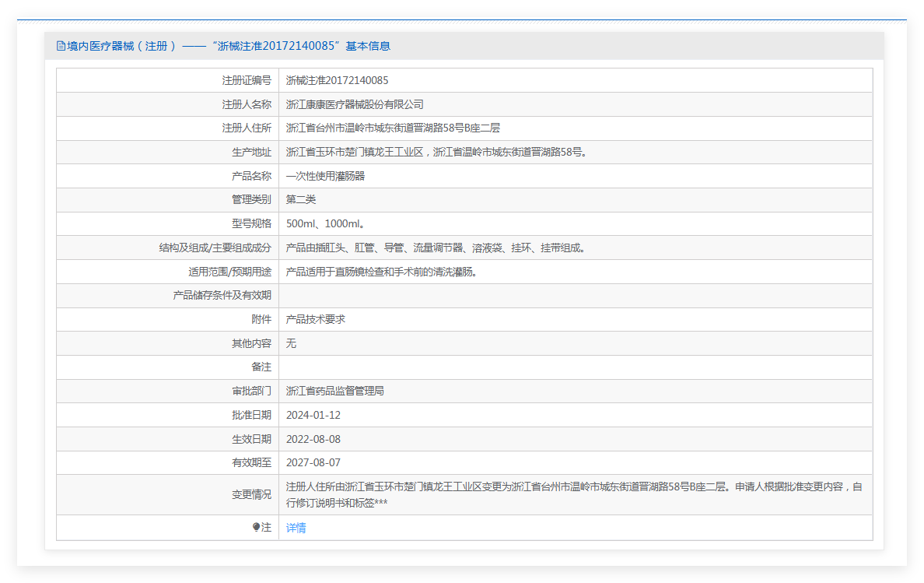Click the 有效期至 label

click(251, 463)
